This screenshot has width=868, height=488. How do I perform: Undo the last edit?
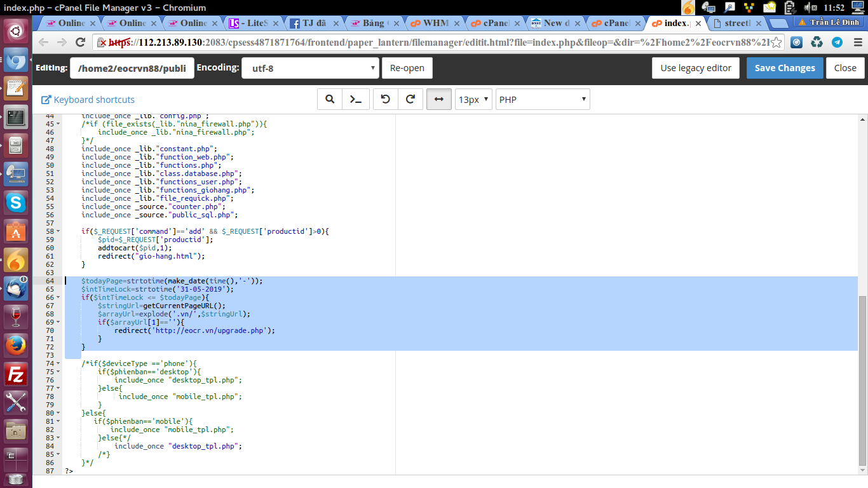coord(385,99)
